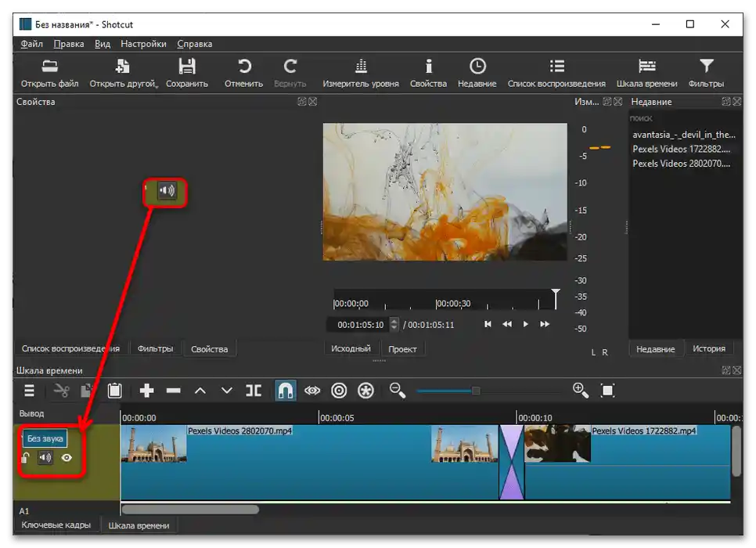Image resolution: width=756 pixels, height=548 pixels.
Task: Click Шкала времени icon in main toolbar
Action: (x=646, y=66)
